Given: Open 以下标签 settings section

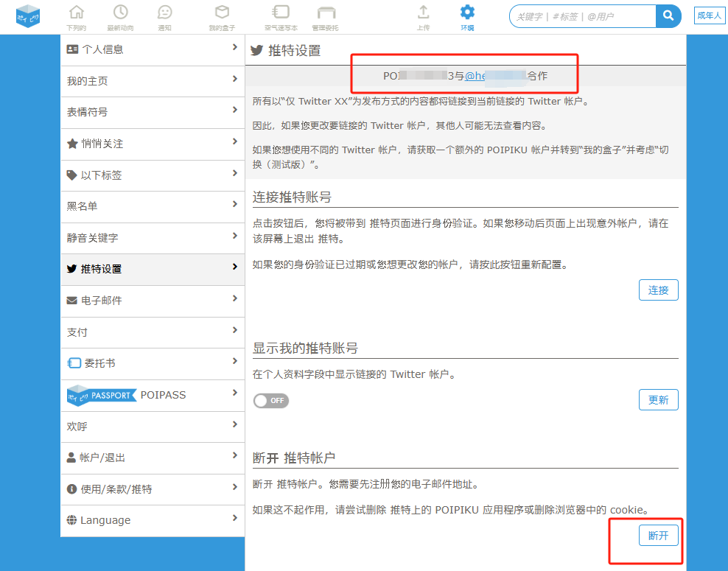Looking at the screenshot, I should pos(153,175).
